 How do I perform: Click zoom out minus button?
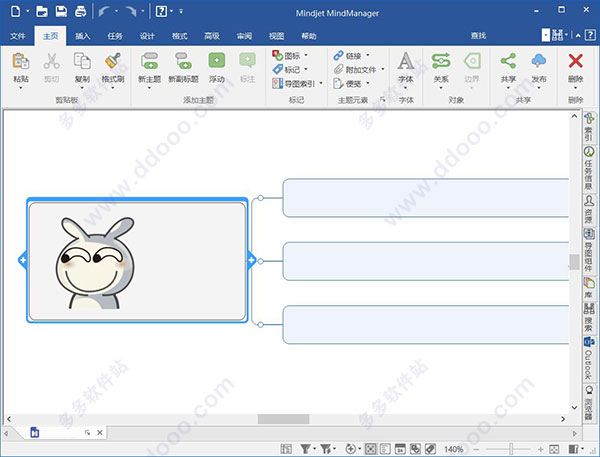476,449
